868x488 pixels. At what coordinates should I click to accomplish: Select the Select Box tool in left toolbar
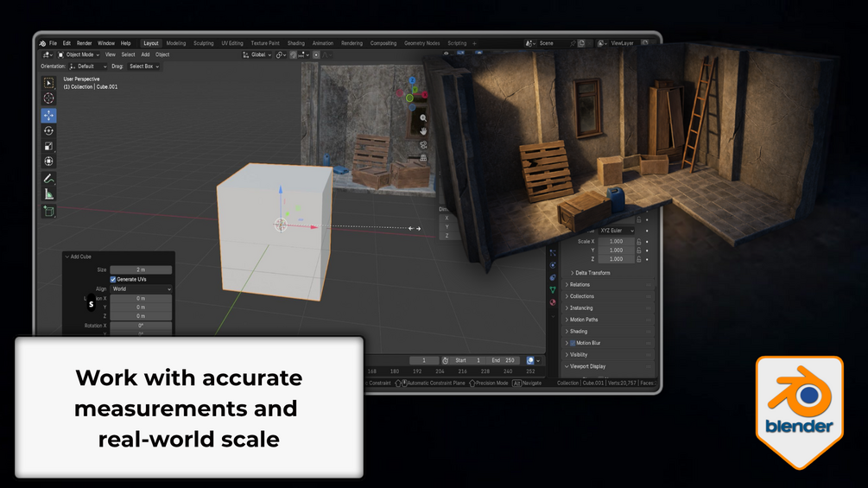[x=48, y=83]
